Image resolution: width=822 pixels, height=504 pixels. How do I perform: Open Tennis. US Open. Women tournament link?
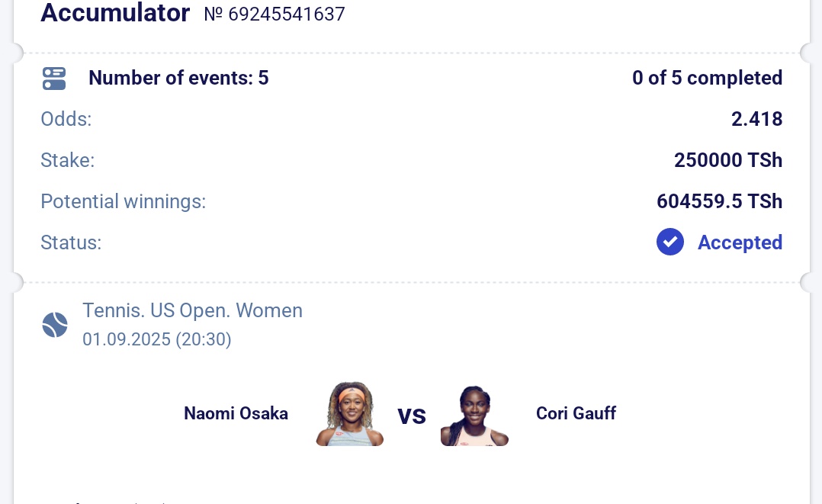[192, 310]
